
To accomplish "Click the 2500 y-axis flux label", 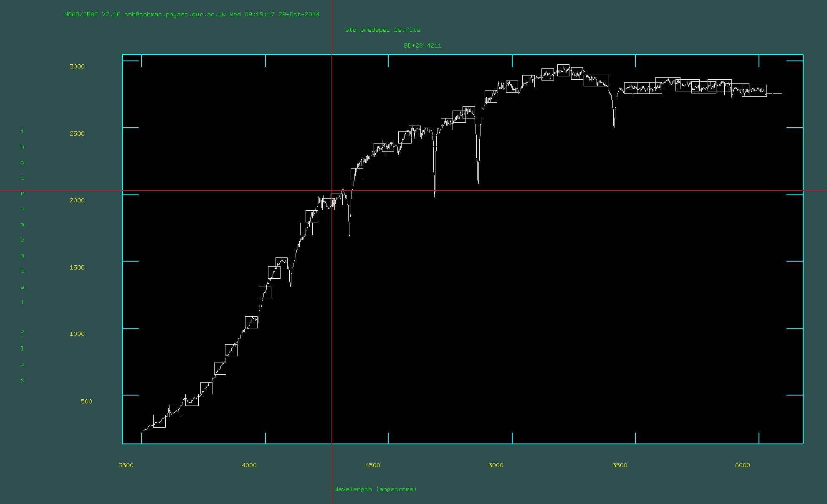I will [77, 134].
